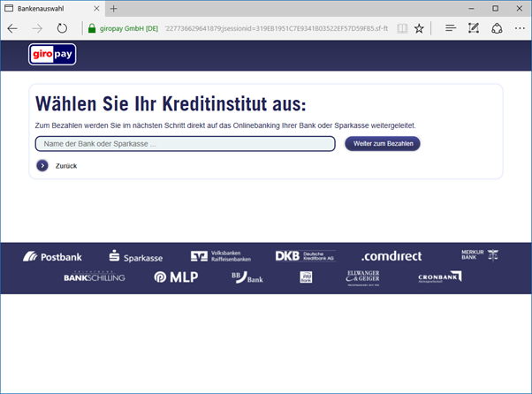Viewport: 532px width, 394px height.
Task: Click the Postbank logo
Action: coord(52,257)
